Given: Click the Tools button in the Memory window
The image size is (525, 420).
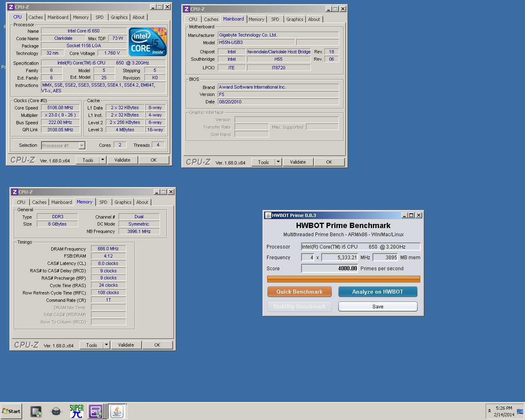Looking at the screenshot, I should (x=91, y=345).
